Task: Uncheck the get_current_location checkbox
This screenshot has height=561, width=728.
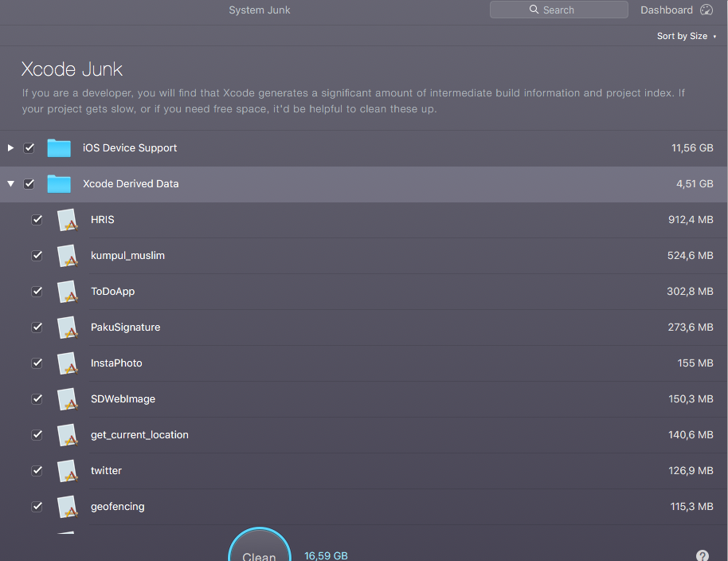Action: click(37, 434)
